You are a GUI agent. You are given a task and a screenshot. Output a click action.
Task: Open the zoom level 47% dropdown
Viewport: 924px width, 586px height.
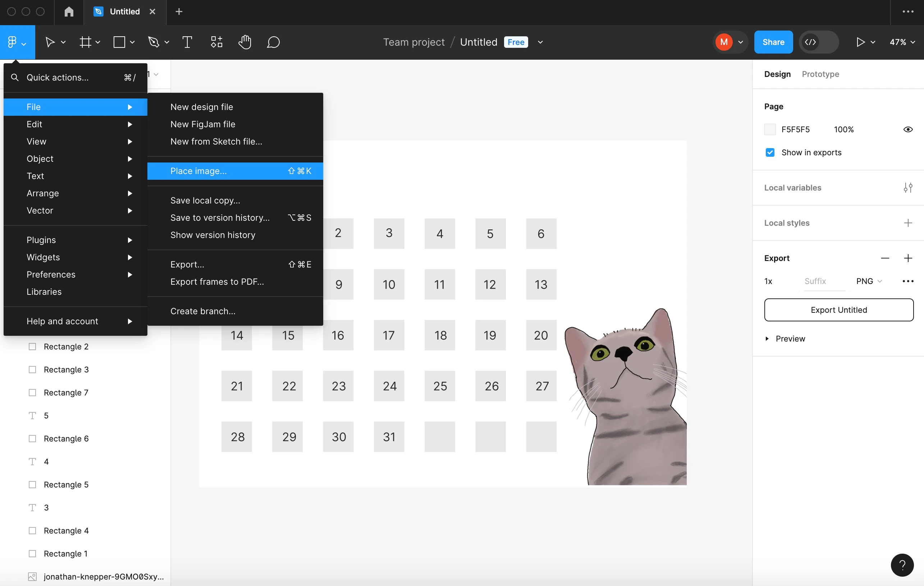click(x=902, y=42)
